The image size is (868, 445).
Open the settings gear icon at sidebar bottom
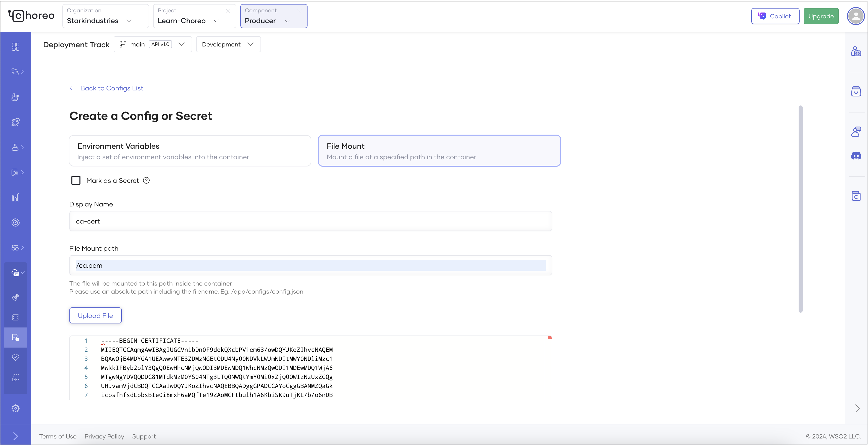(x=16, y=408)
